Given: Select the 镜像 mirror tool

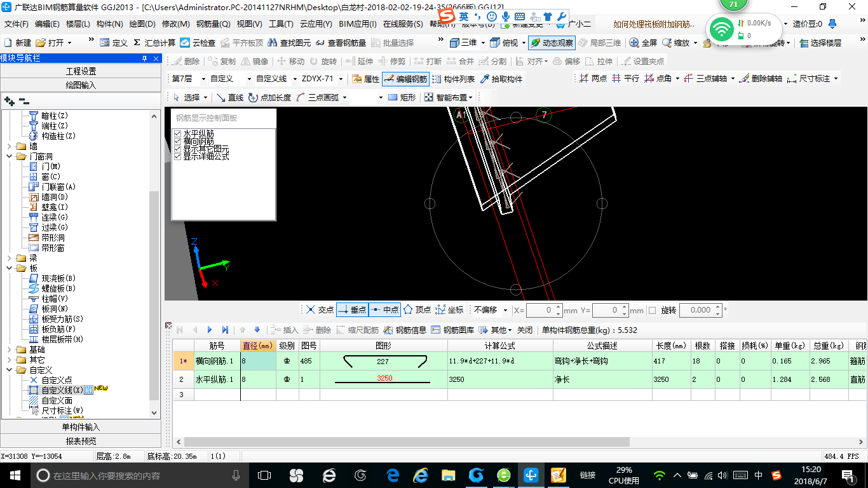Looking at the screenshot, I should pyautogui.click(x=254, y=61).
